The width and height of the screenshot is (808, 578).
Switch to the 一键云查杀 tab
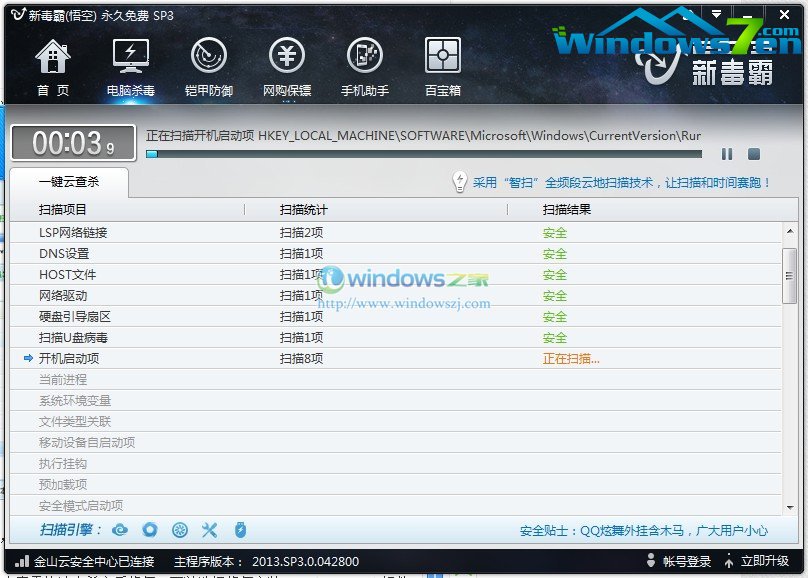coord(69,182)
